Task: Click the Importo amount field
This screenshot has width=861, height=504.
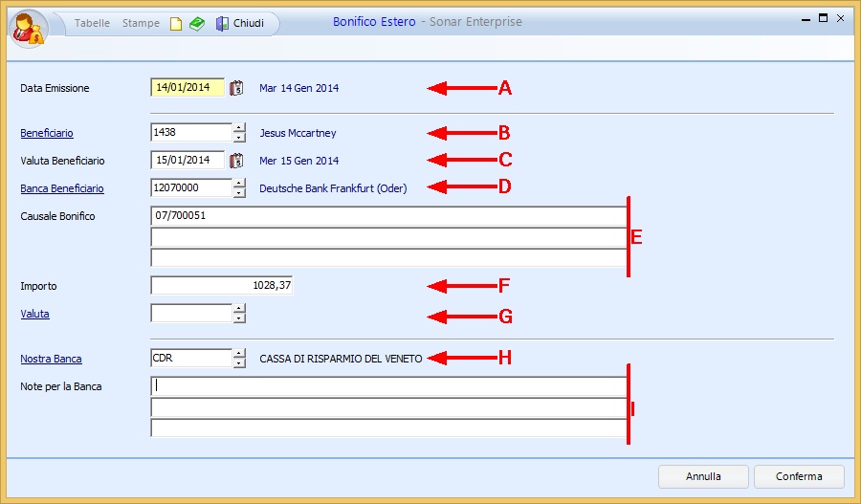Action: point(221,285)
